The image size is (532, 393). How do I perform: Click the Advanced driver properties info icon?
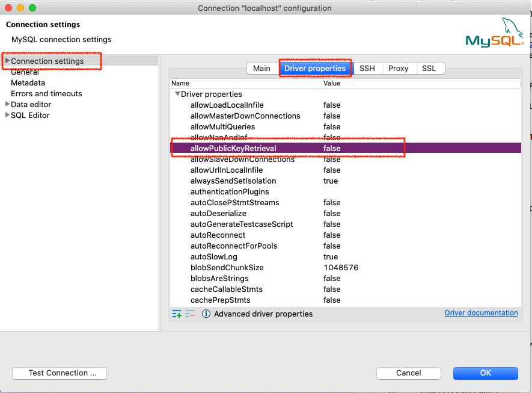pyautogui.click(x=206, y=314)
